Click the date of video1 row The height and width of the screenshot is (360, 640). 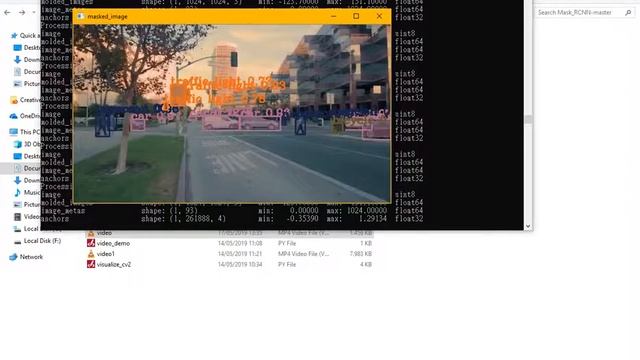click(x=240, y=254)
